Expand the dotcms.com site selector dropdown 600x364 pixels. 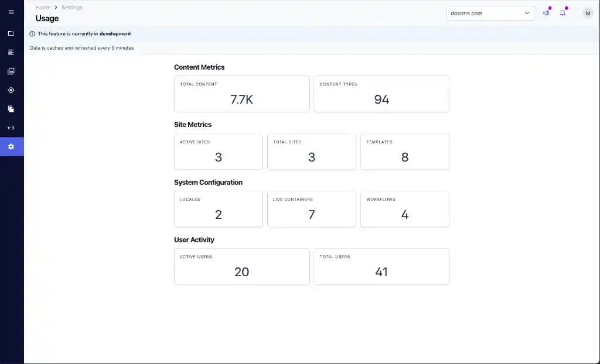(490, 13)
